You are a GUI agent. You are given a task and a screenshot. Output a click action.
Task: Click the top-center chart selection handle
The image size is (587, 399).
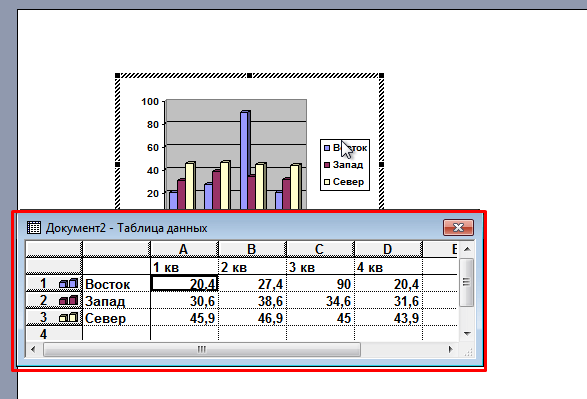(x=249, y=75)
